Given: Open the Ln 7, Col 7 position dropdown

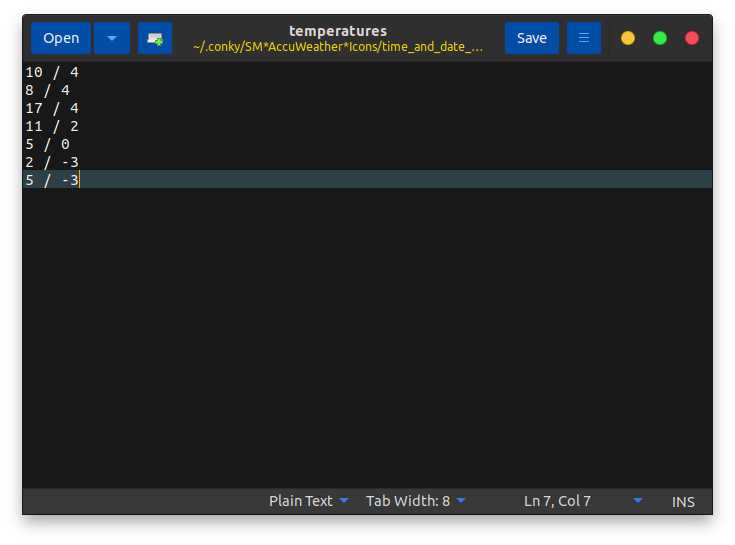Looking at the screenshot, I should (x=583, y=501).
